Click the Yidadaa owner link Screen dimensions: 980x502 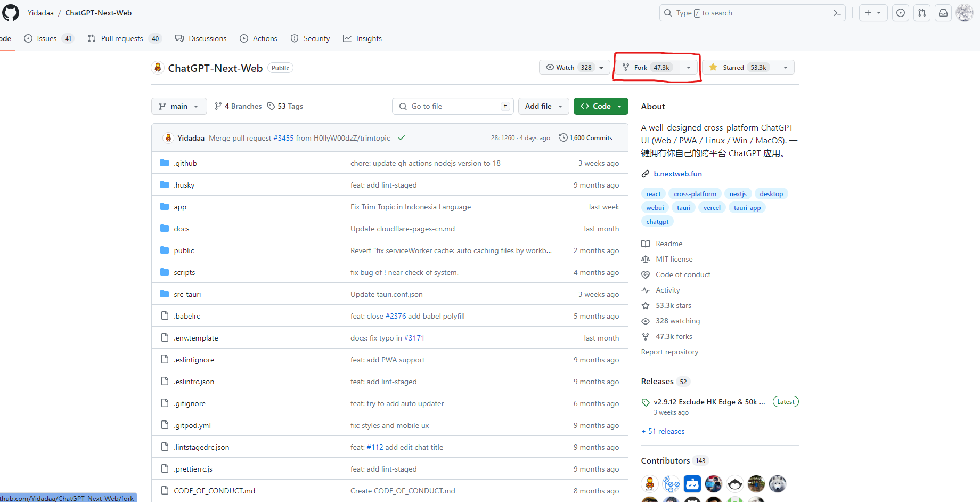click(x=40, y=13)
